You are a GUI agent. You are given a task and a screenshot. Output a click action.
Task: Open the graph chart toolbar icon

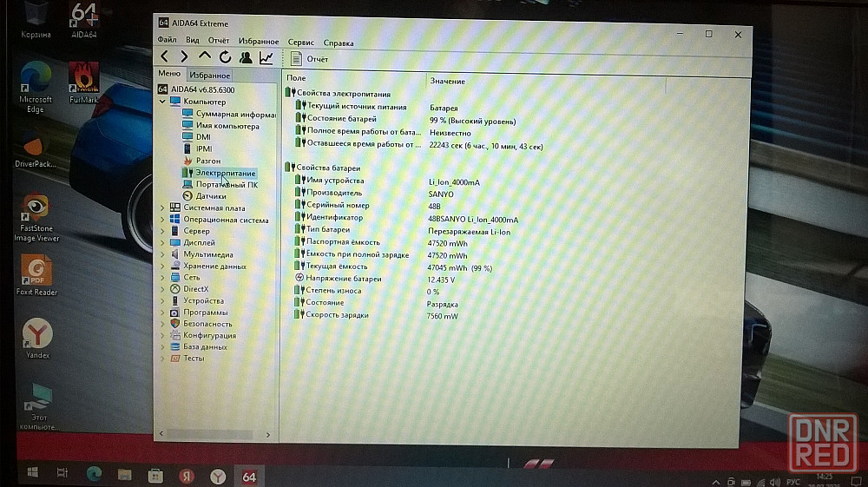(x=266, y=57)
